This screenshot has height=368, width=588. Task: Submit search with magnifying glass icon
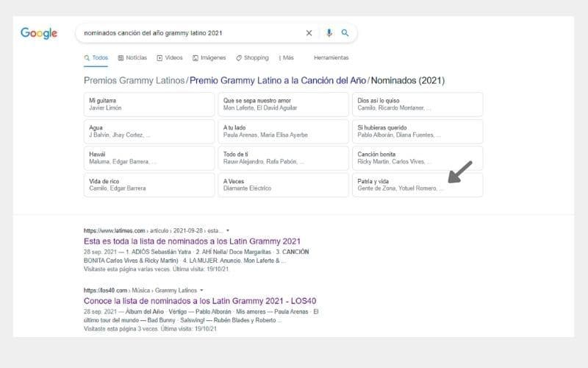[345, 33]
